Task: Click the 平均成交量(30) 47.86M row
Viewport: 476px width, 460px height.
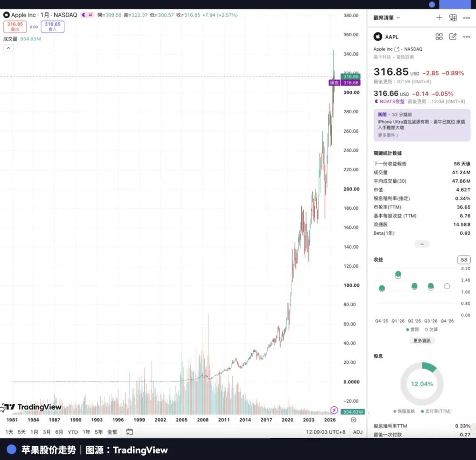Action: pyautogui.click(x=422, y=181)
